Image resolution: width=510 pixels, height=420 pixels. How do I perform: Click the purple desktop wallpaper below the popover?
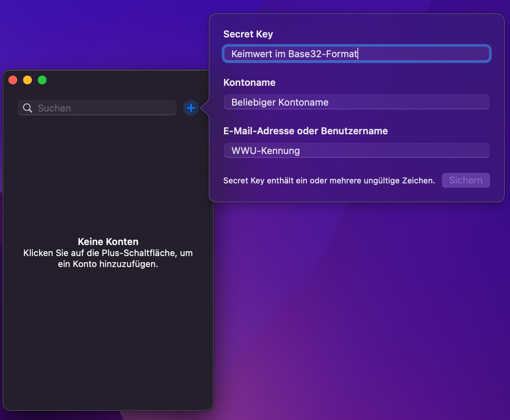tap(359, 293)
